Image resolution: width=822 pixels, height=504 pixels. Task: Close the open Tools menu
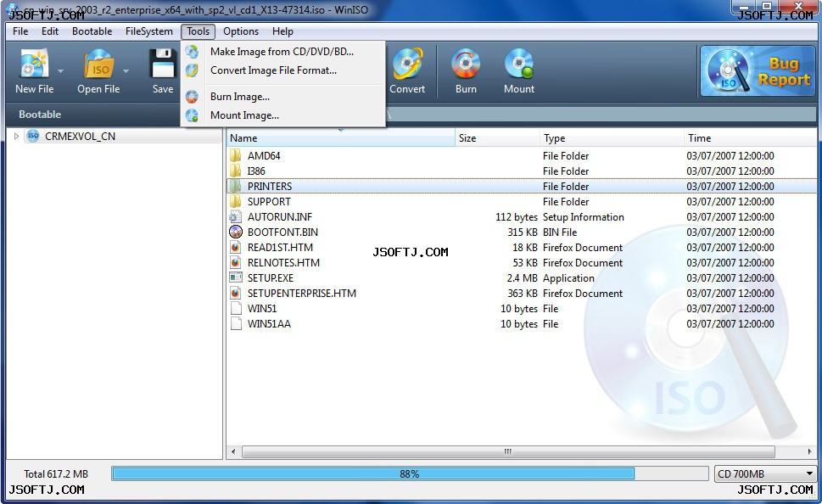coord(199,31)
